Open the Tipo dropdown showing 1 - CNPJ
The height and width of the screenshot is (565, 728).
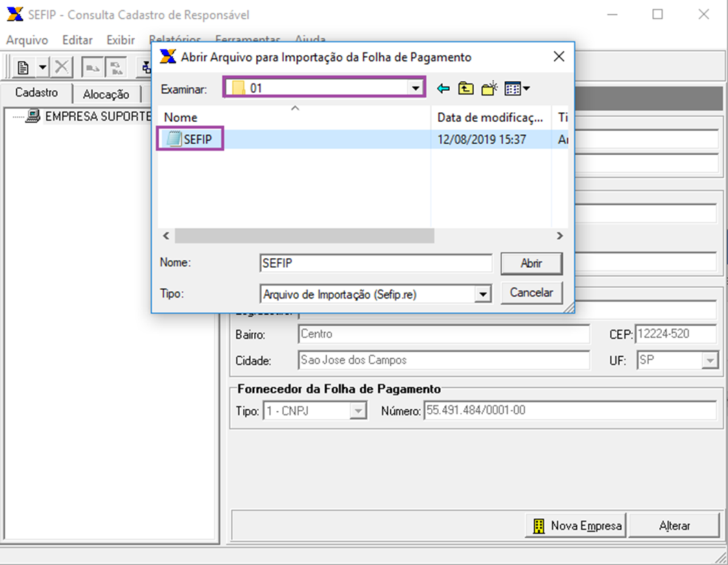[358, 411]
